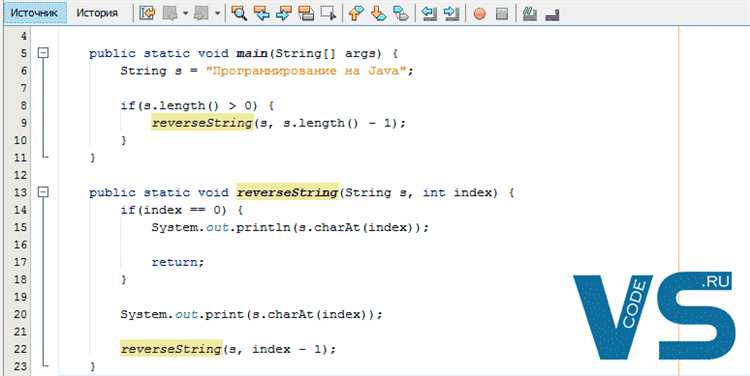Open the Forward navigation dropdown arrow
Image resolution: width=750 pixels, height=376 pixels.
(217, 13)
